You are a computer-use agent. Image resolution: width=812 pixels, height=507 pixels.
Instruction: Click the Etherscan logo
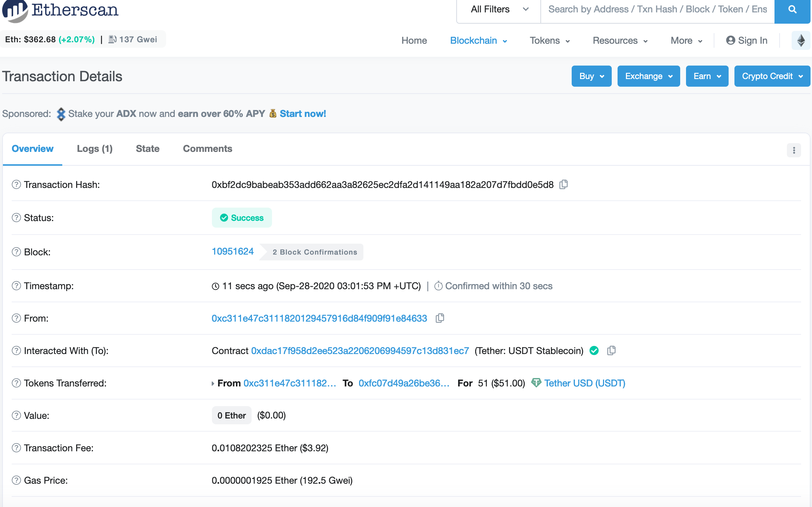pos(60,10)
